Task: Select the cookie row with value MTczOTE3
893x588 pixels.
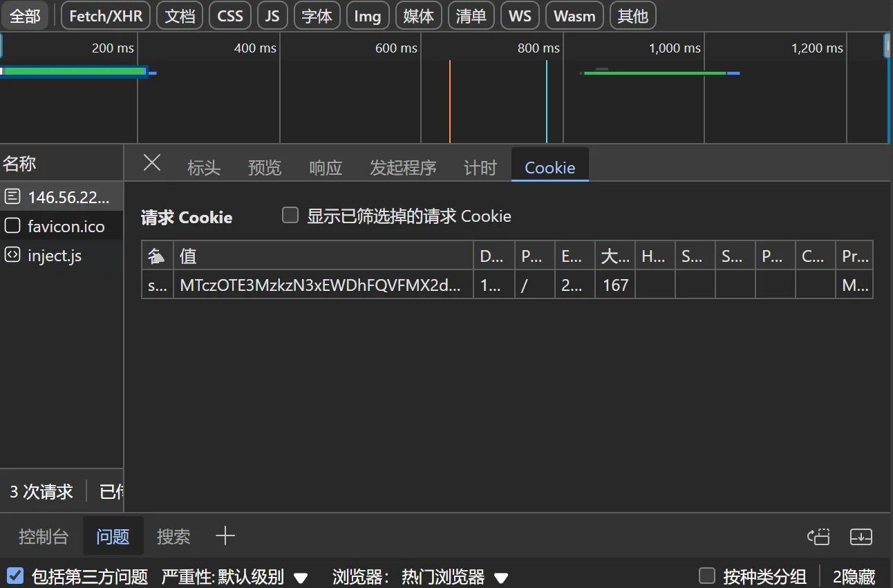Action: pyautogui.click(x=321, y=285)
